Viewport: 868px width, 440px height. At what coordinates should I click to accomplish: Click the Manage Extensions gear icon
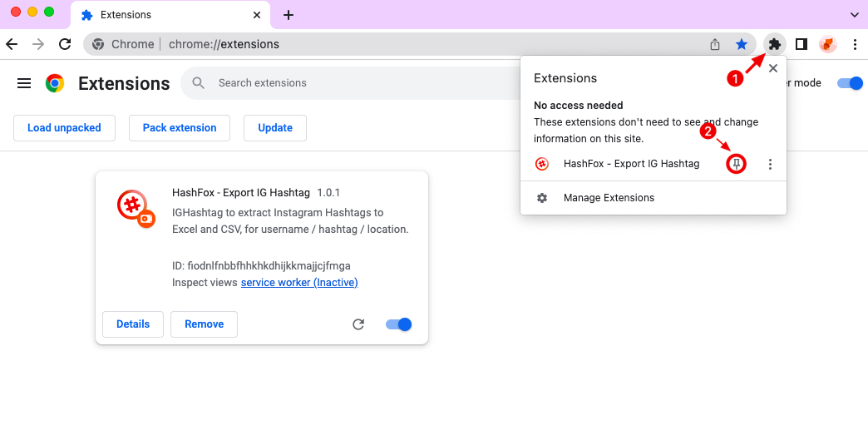pos(542,198)
